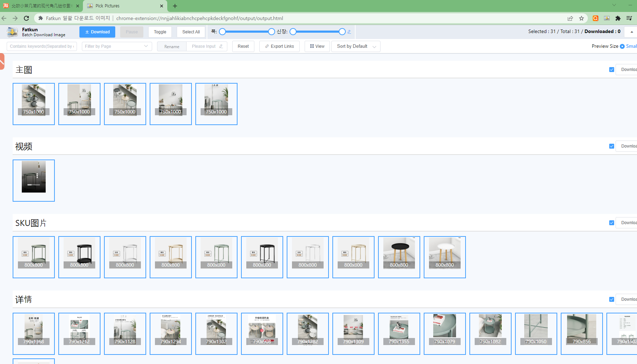
Task: Uncheck the 详情 section checkbox
Action: 612,299
